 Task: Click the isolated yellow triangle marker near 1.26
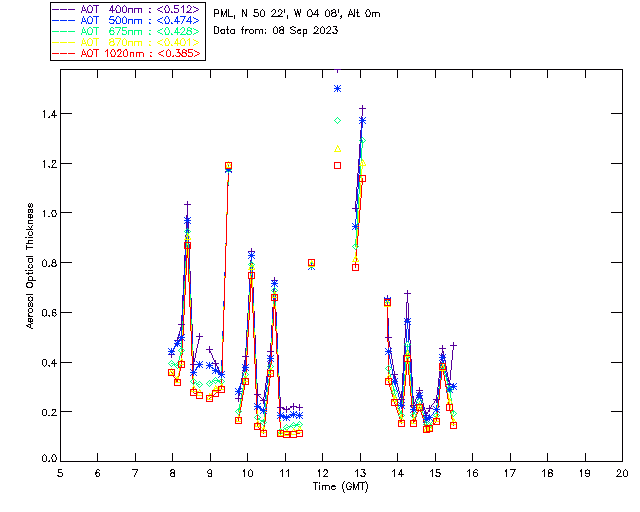(337, 148)
